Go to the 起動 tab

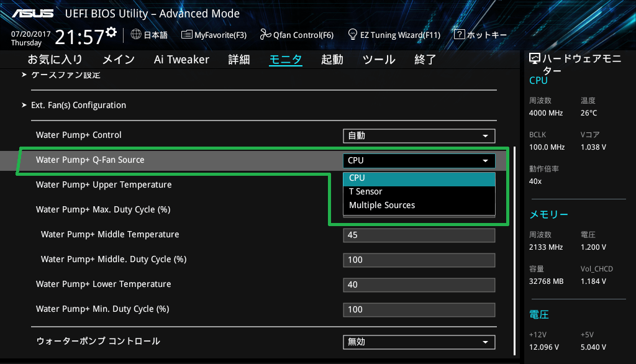pos(332,60)
